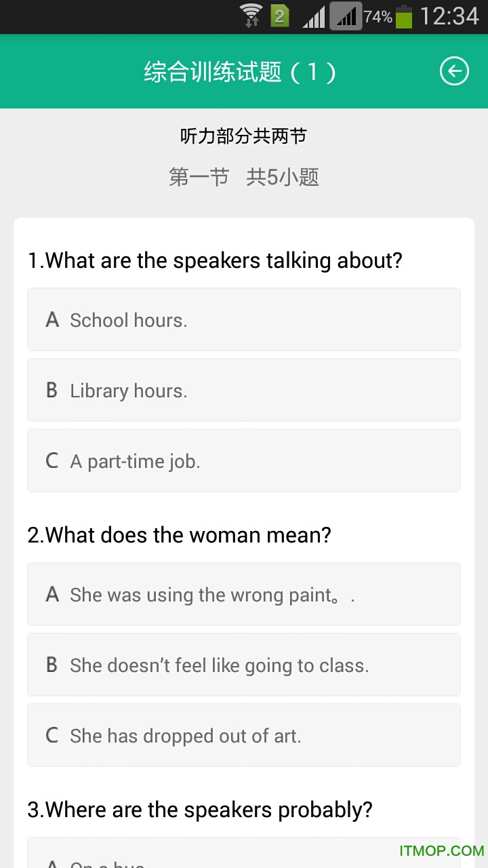
Task: Tap the back arrow icon in header
Action: coord(453,71)
